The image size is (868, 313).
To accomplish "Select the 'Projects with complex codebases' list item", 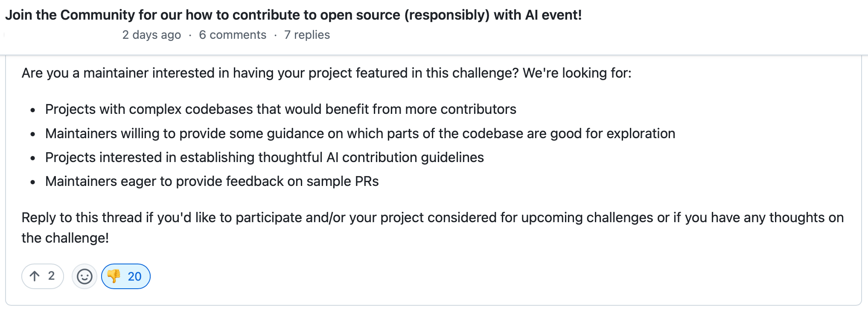I will pos(280,109).
